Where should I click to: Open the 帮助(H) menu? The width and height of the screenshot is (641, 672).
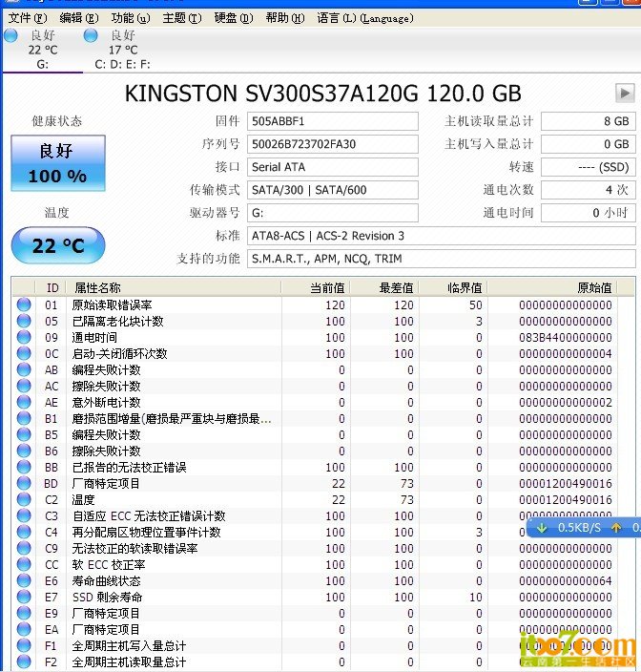pos(285,18)
